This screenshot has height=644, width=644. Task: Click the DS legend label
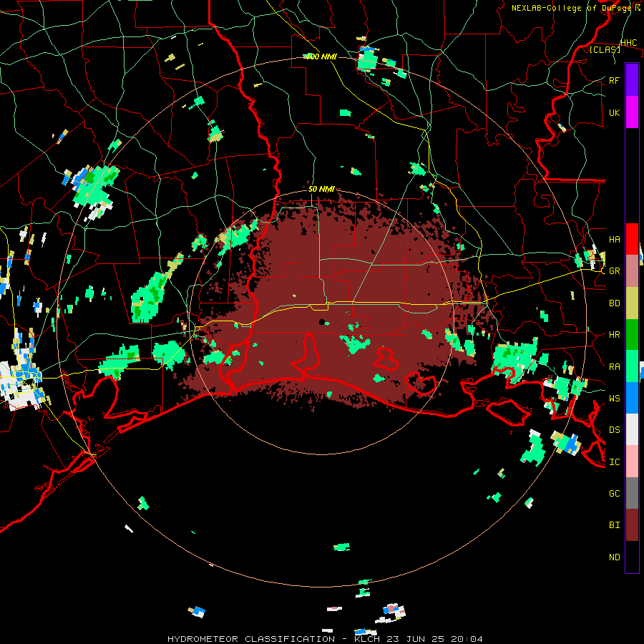click(x=614, y=430)
